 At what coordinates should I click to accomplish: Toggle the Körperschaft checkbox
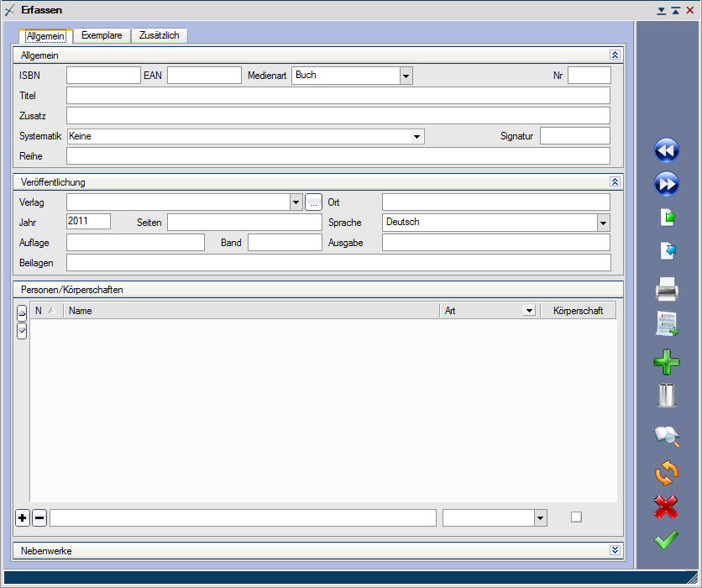click(576, 517)
